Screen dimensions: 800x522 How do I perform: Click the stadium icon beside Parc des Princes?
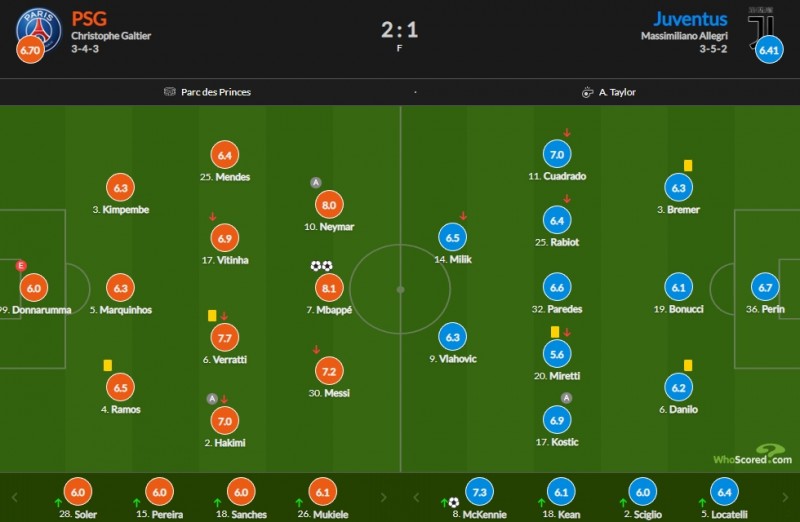(170, 92)
